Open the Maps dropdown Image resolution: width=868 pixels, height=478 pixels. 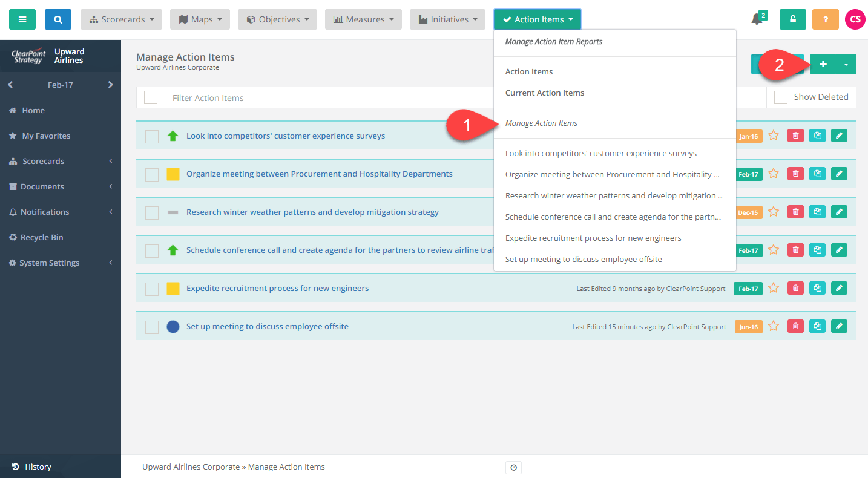click(x=200, y=19)
